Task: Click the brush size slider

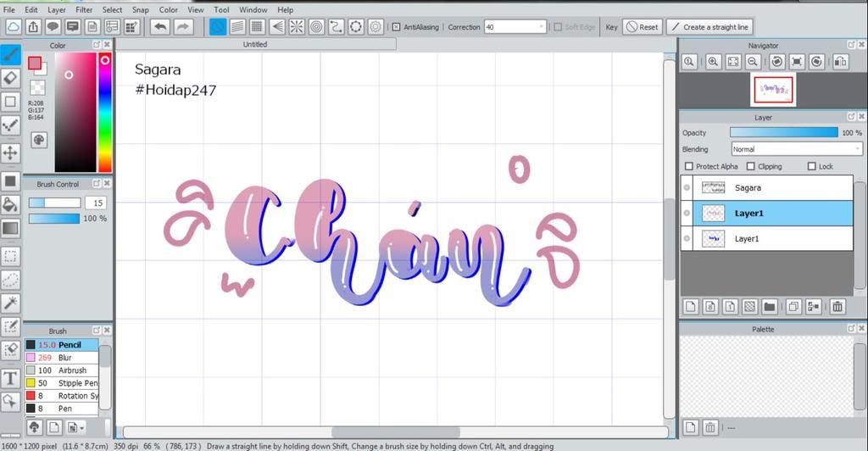Action: (x=54, y=203)
